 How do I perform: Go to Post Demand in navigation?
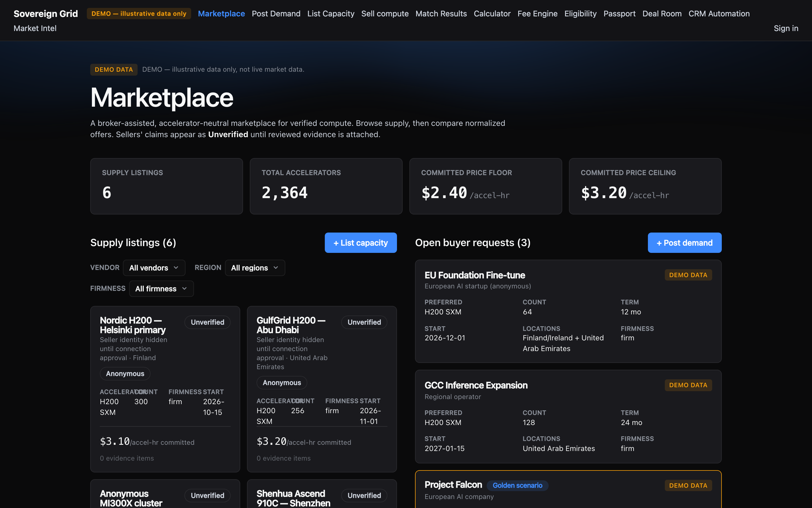coord(276,14)
